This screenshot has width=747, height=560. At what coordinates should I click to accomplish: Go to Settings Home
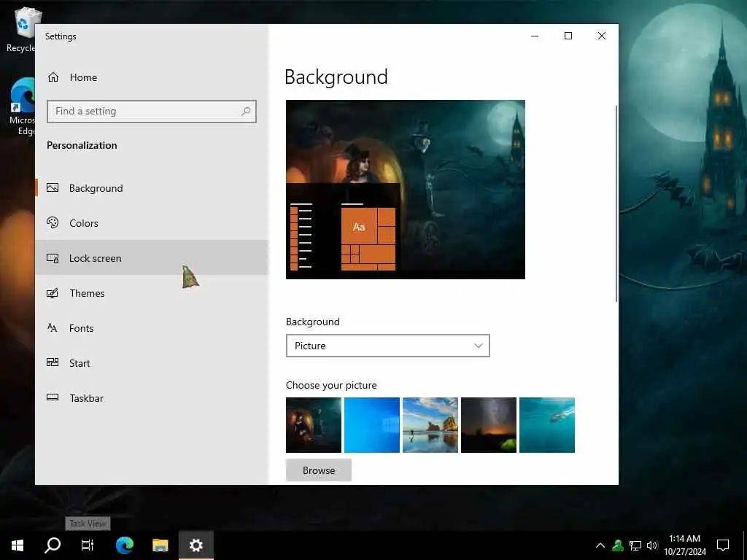pyautogui.click(x=152, y=77)
